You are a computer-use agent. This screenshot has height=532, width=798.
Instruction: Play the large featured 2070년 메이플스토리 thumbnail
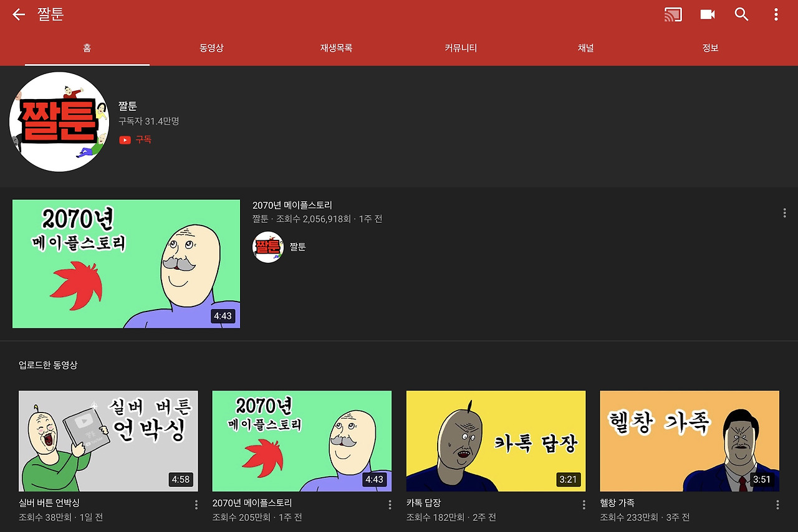tap(126, 264)
